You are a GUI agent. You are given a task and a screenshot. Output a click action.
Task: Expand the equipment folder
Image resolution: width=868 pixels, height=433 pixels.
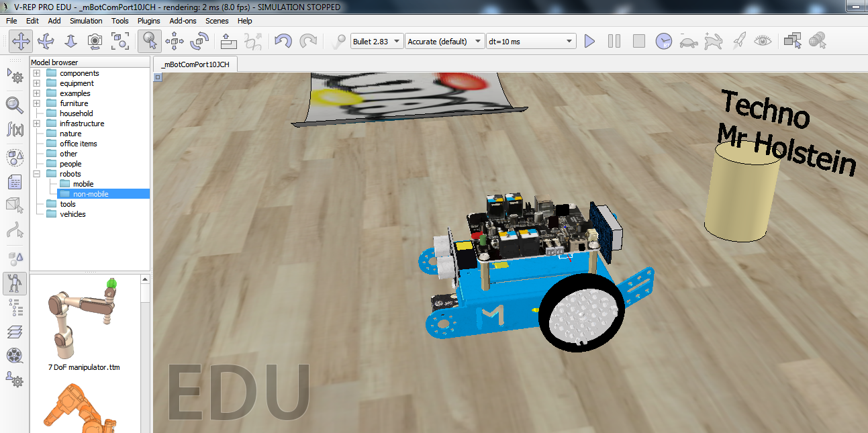37,83
